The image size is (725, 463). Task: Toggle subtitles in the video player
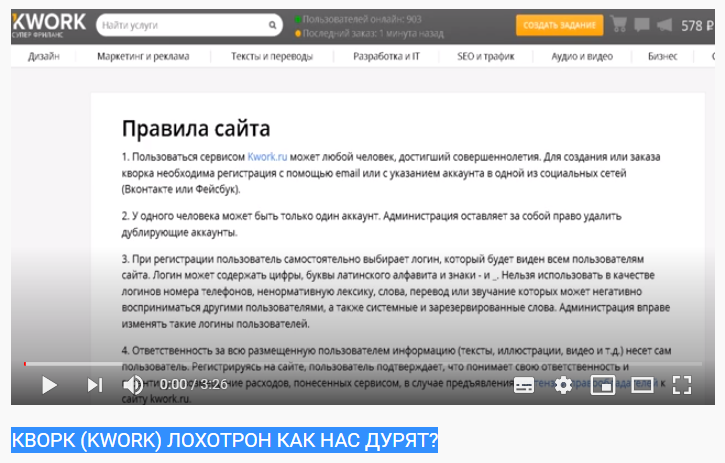coord(524,385)
